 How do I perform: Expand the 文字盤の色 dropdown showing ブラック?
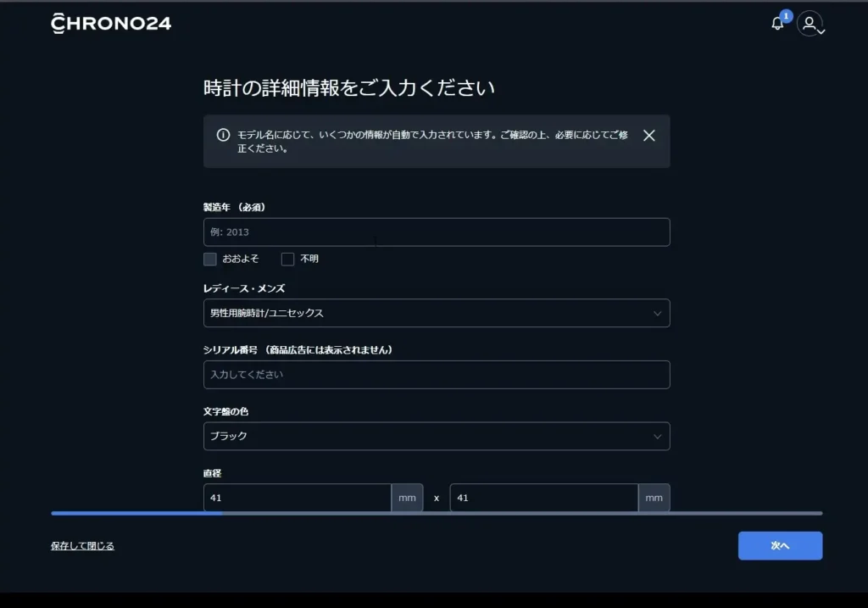437,436
